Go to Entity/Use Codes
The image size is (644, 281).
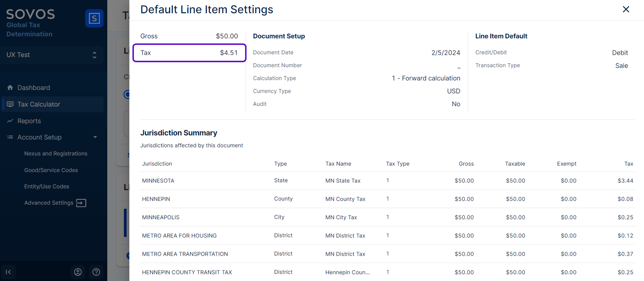47,187
